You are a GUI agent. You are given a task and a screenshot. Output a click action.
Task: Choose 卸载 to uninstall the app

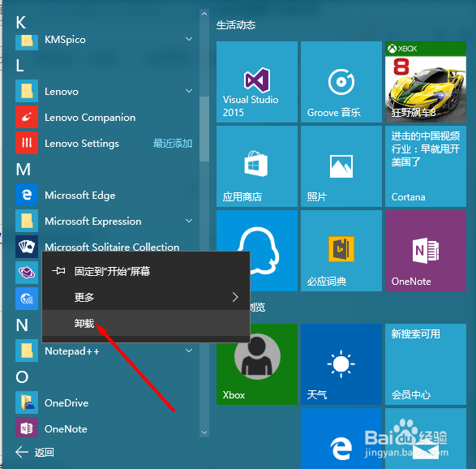tap(146, 323)
